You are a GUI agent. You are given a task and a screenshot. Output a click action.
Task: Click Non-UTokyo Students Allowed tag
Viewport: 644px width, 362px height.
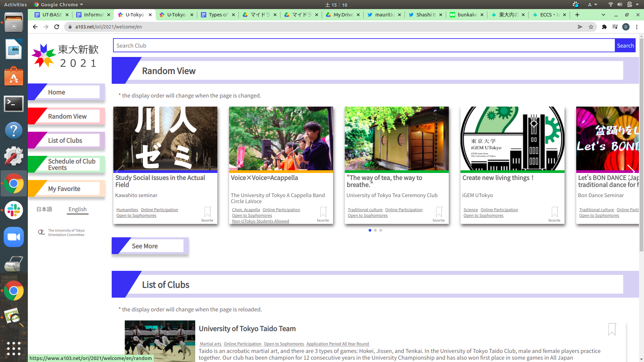[x=260, y=221]
